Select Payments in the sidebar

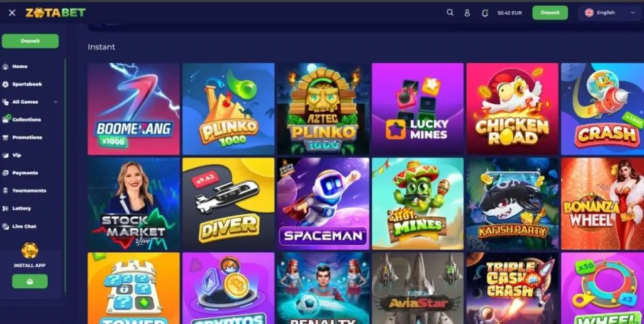tap(25, 173)
